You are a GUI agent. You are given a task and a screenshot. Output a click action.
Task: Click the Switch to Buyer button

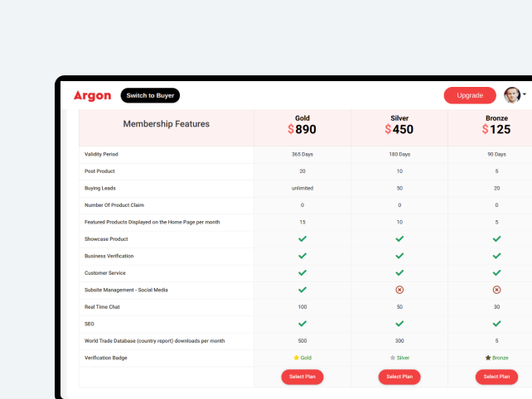coord(150,95)
